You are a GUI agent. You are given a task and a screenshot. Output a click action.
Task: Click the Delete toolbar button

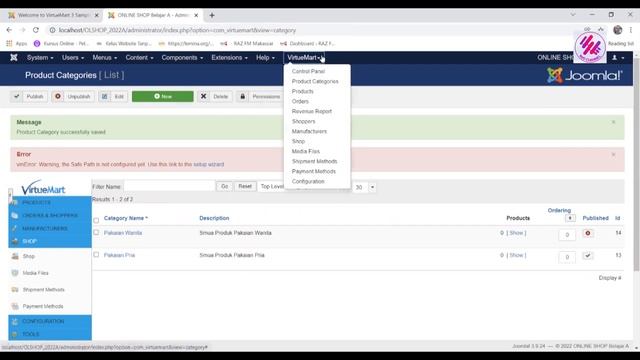215,96
